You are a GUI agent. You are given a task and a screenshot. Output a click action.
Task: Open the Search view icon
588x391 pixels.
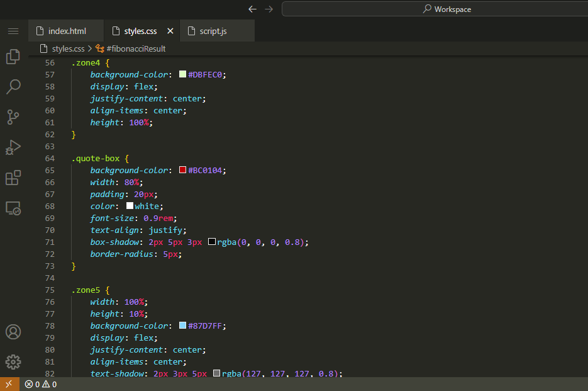pos(13,86)
